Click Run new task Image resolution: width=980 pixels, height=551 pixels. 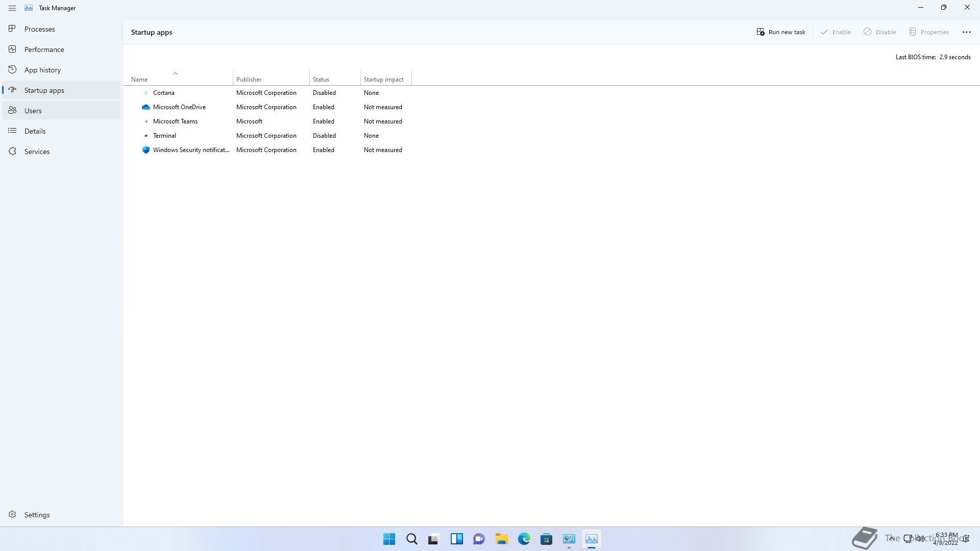click(781, 32)
